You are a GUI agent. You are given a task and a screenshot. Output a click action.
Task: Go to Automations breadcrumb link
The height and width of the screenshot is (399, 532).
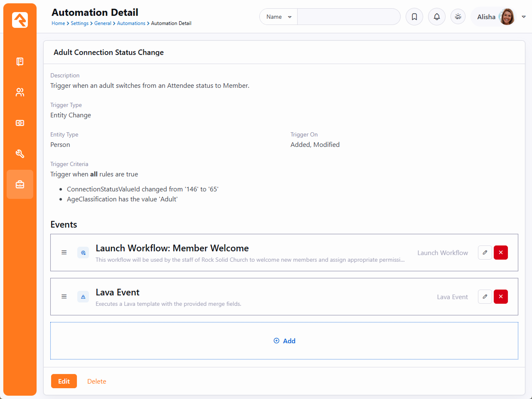131,23
